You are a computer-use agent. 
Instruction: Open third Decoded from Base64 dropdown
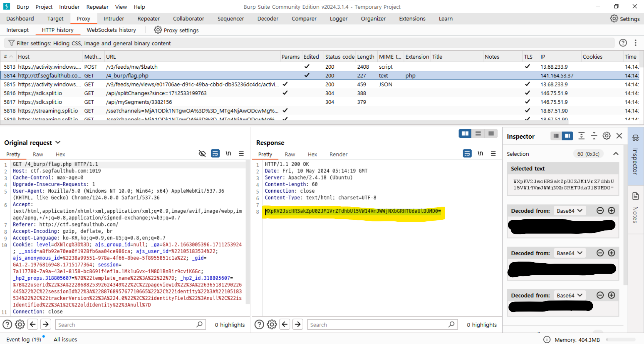click(x=570, y=295)
